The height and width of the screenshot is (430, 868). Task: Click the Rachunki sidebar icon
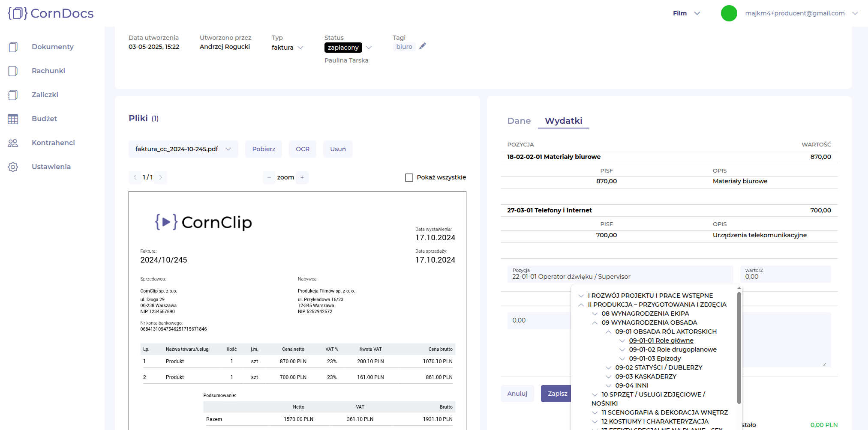13,71
